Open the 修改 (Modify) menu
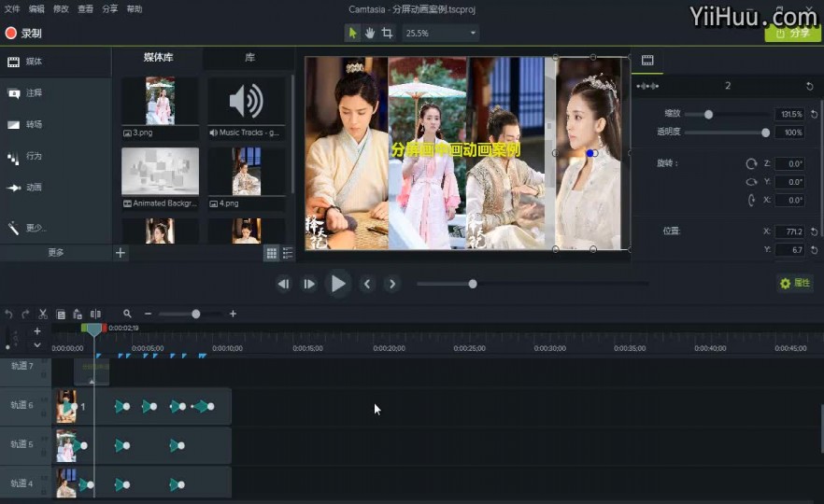This screenshot has width=824, height=504. tap(61, 9)
